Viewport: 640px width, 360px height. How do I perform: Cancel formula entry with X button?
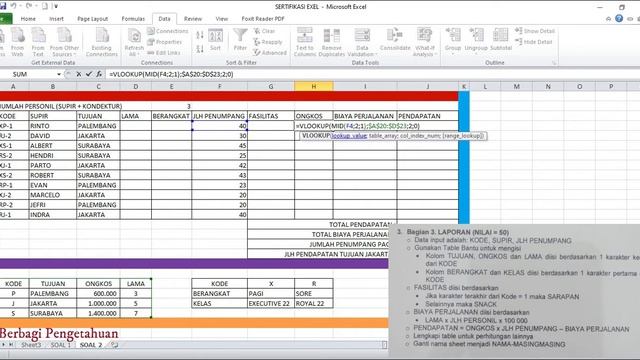click(x=78, y=74)
